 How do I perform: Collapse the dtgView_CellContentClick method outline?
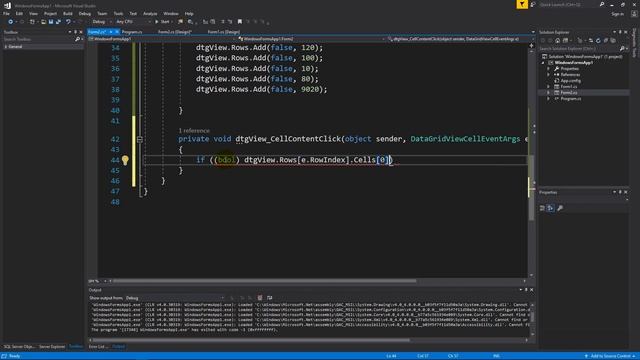[140, 139]
